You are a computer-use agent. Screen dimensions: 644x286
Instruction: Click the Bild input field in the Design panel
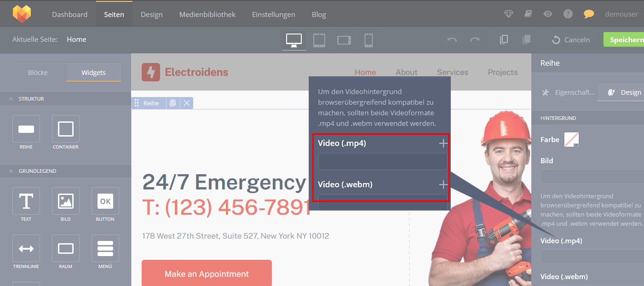pos(592,177)
